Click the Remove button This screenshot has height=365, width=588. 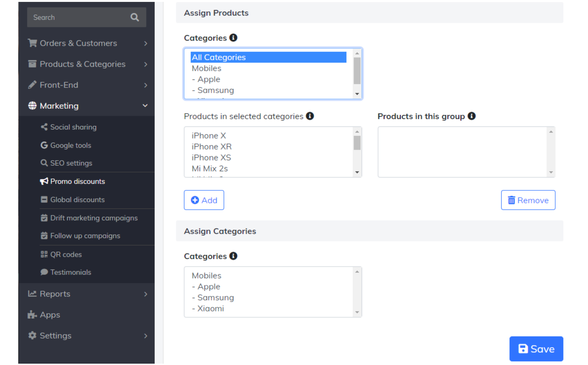click(x=528, y=200)
